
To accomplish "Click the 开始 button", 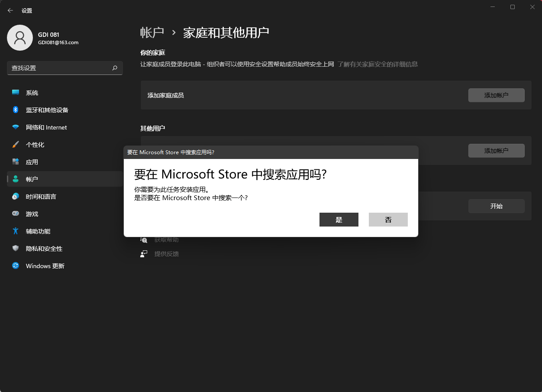I will [497, 206].
